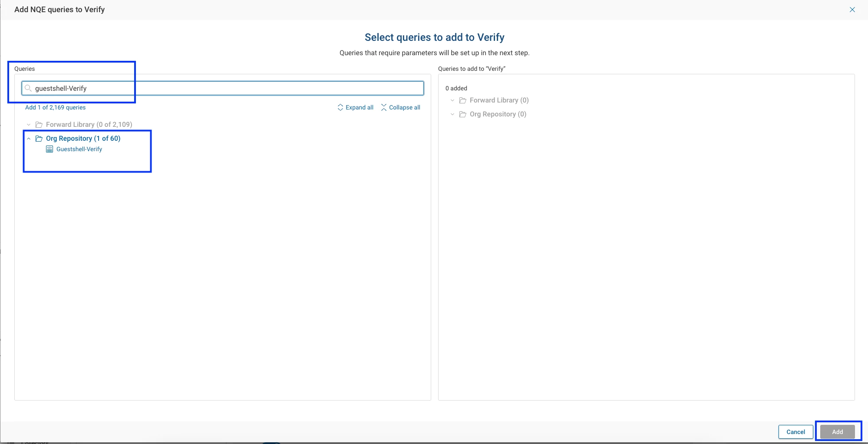Screen dimensions: 868x444
Task: Expand Forward Library (0) chevron in added list
Action: click(452, 100)
